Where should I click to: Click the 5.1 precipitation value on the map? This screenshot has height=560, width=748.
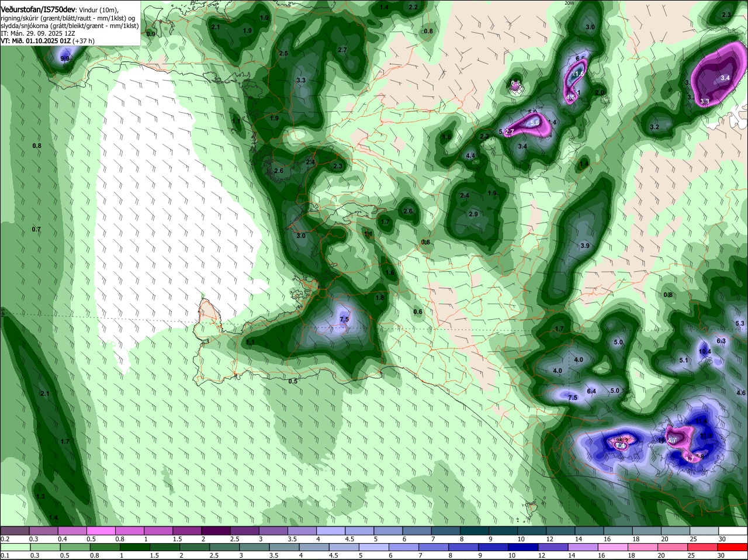(684, 361)
